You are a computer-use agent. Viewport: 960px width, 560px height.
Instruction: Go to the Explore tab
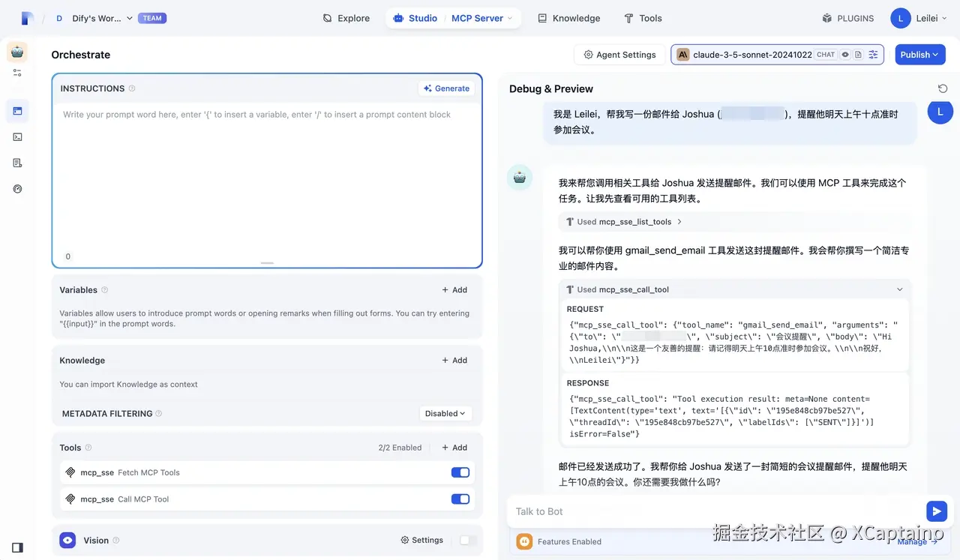(x=346, y=18)
